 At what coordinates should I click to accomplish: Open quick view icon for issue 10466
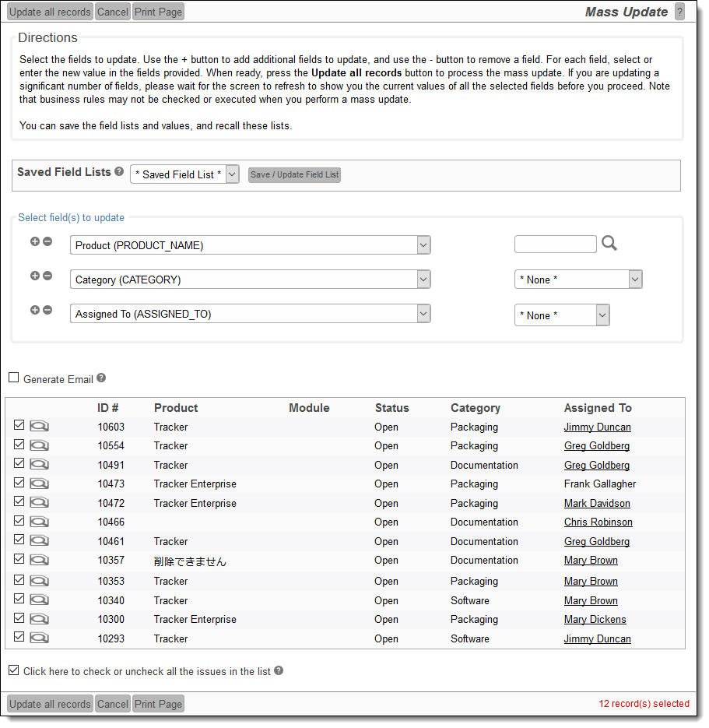pyautogui.click(x=40, y=522)
